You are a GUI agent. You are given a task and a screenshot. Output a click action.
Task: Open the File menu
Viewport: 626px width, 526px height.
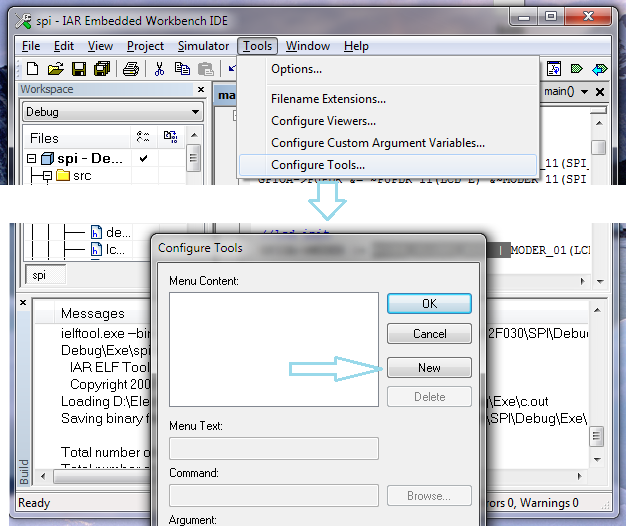coord(31,46)
